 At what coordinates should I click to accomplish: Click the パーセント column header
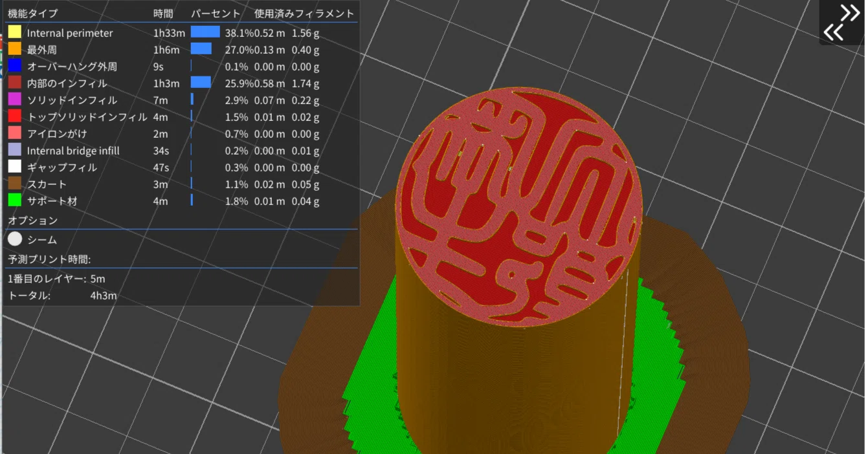coord(216,14)
